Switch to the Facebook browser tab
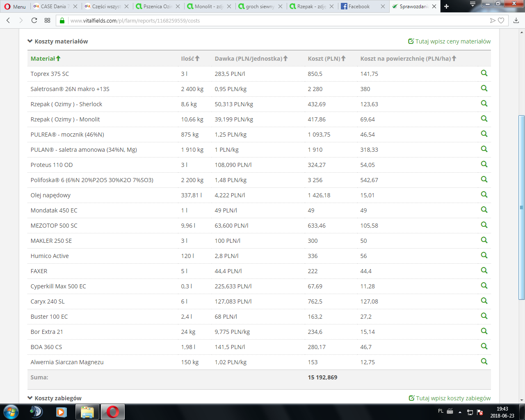This screenshot has height=420, width=525. pyautogui.click(x=359, y=7)
